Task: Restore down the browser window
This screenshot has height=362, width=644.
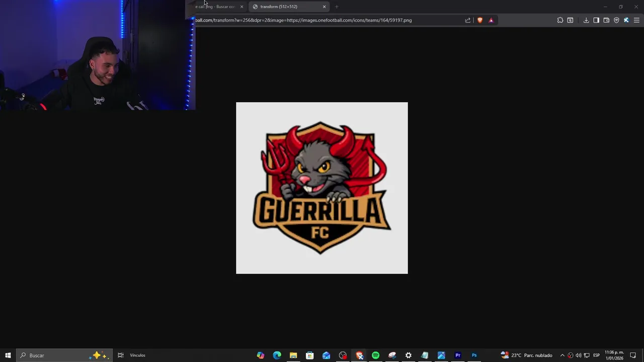Action: pyautogui.click(x=621, y=7)
